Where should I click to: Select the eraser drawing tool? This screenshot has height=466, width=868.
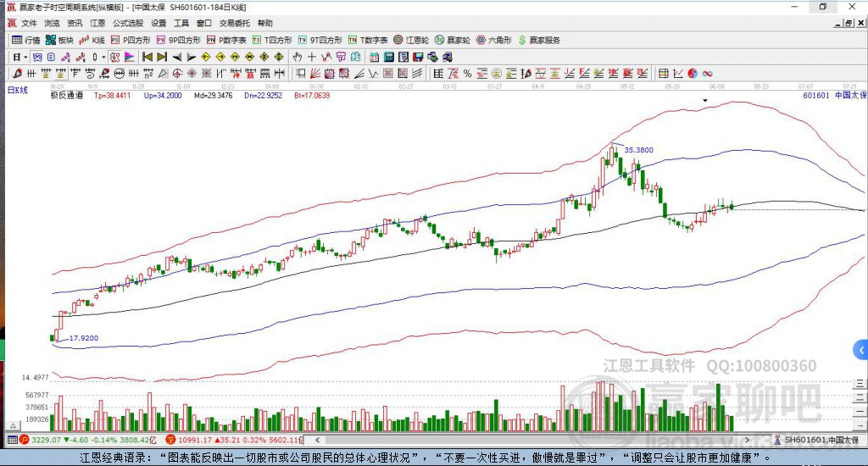pos(17,74)
